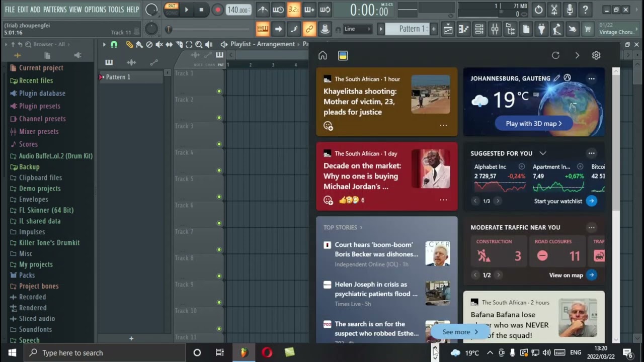Click the one-click recording microphone icon
644x362 pixels.
[x=570, y=10]
